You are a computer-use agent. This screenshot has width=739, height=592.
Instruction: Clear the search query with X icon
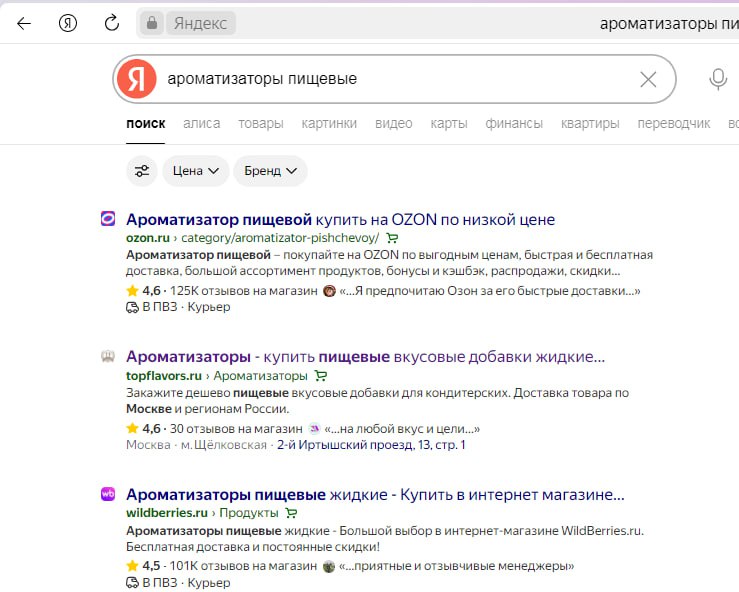coord(648,79)
